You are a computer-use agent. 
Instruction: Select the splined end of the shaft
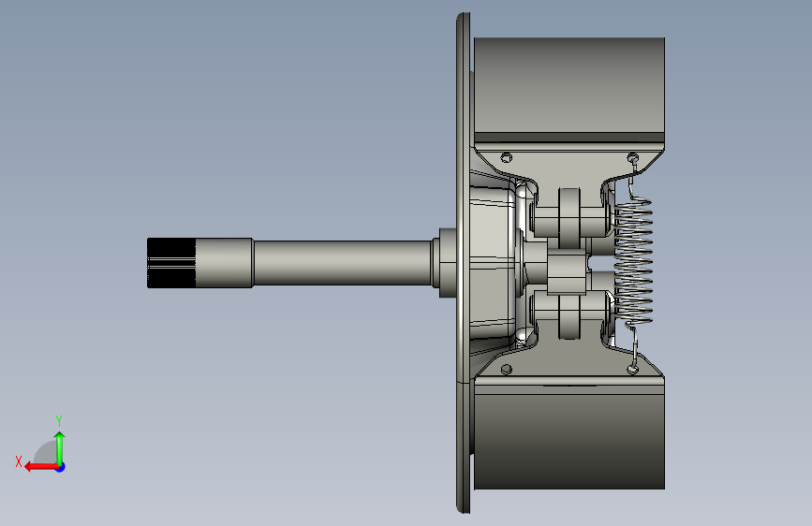[171, 263]
